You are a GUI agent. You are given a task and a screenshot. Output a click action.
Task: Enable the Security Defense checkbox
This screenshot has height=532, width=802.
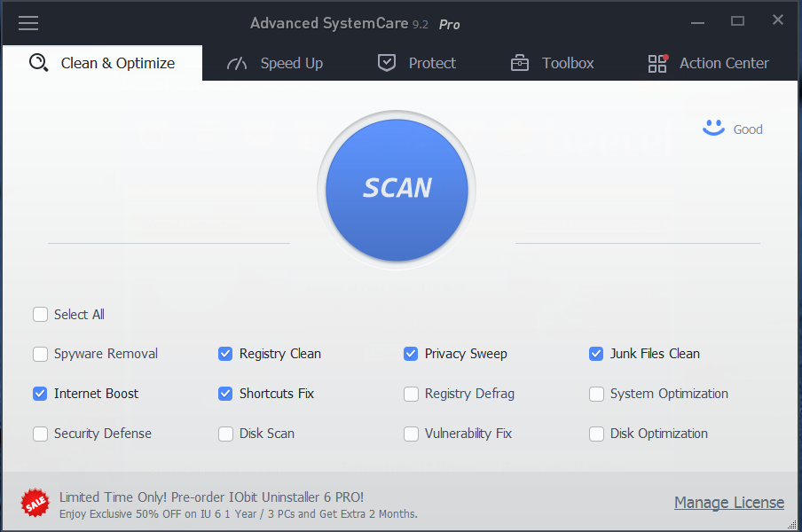pyautogui.click(x=41, y=434)
